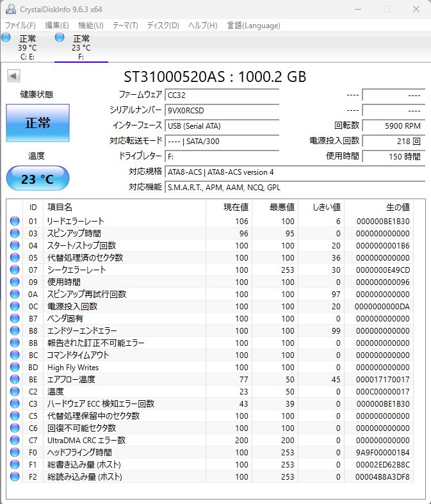The image size is (431, 504).
Task: Click the 項目名 column header
Action: [x=124, y=207]
